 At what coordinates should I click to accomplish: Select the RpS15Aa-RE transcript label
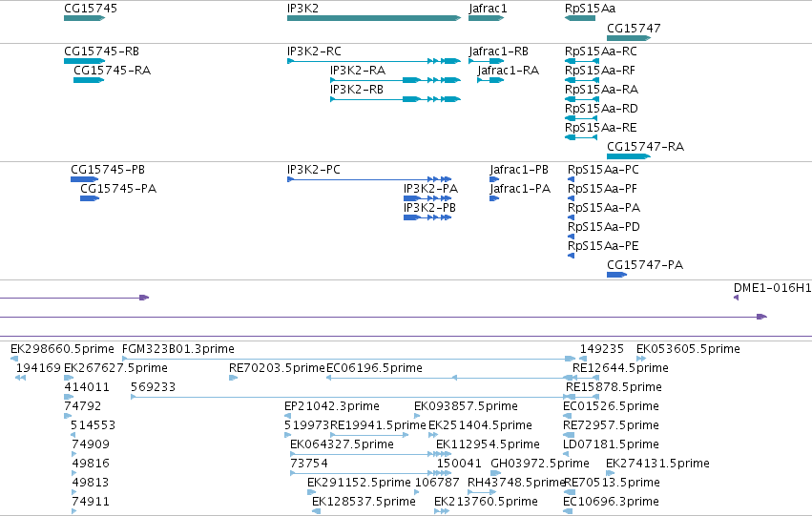[x=601, y=128]
